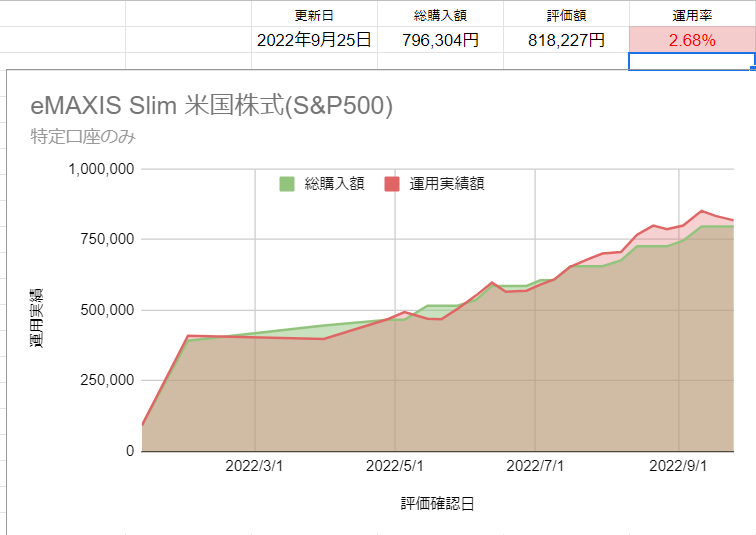The image size is (756, 535).
Task: Click the selected empty cell below 2.68%
Action: 692,61
